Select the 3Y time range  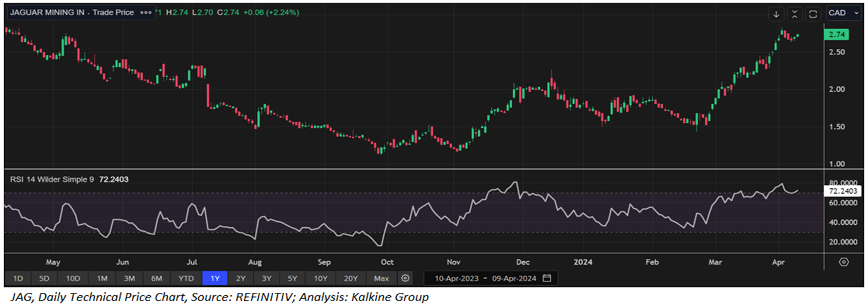[267, 278]
